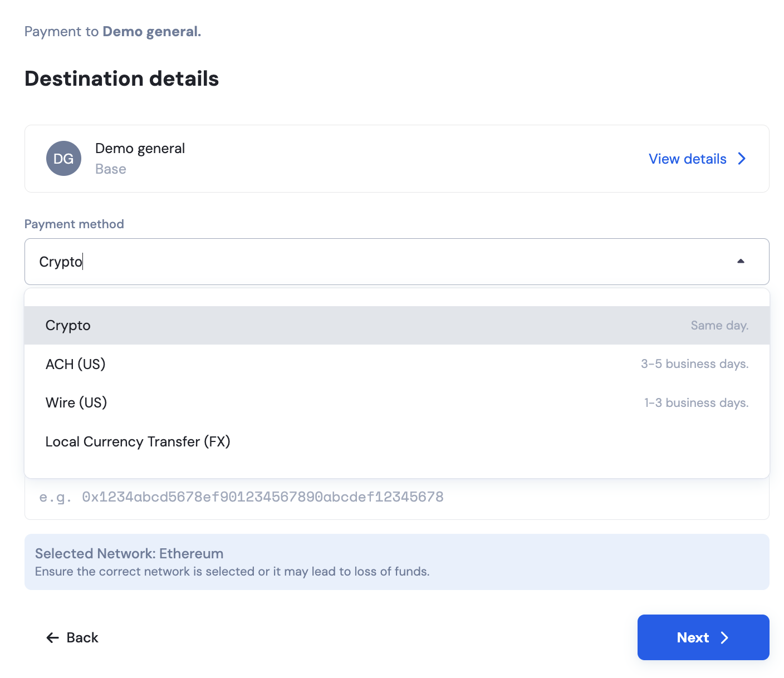Collapse the payment method dropdown caret

pyautogui.click(x=741, y=261)
